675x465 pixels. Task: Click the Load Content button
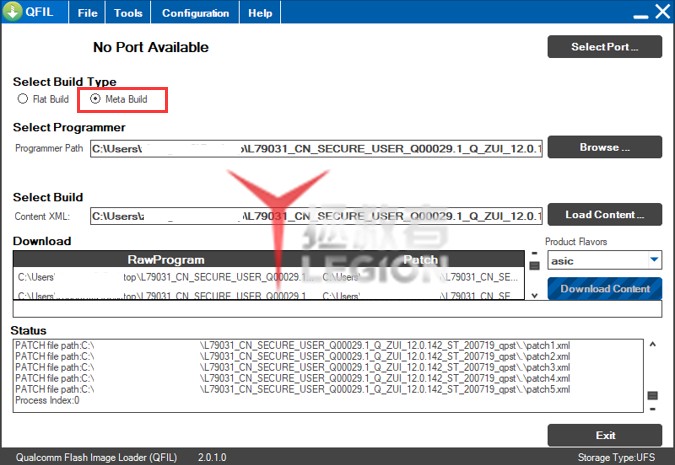(x=604, y=214)
